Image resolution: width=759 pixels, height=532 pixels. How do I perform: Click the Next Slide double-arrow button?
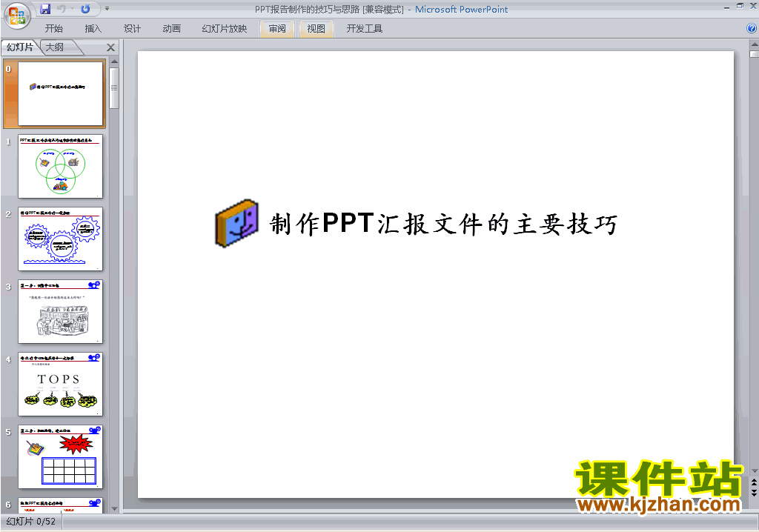754,492
